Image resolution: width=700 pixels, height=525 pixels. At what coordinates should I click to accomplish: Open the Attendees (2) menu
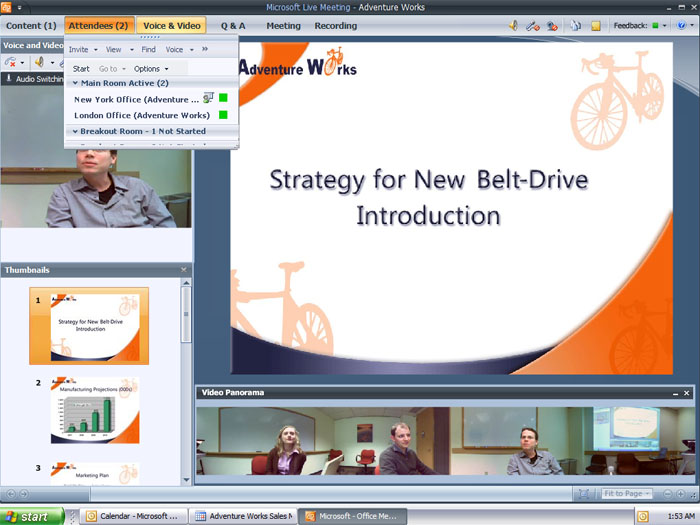98,26
